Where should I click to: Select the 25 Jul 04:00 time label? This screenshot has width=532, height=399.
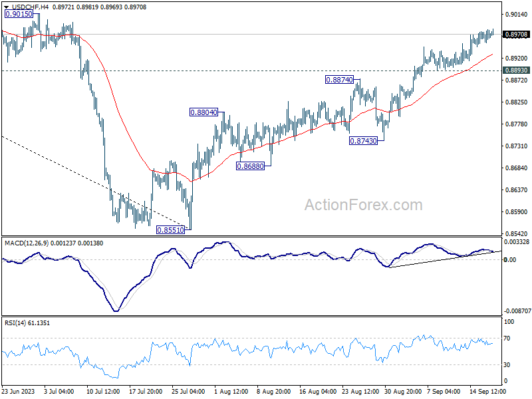pos(188,391)
